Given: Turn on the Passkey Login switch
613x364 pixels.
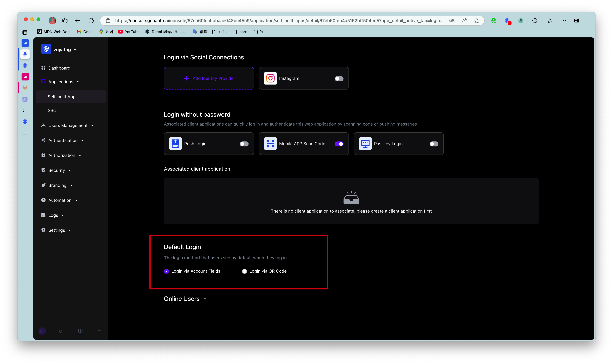Looking at the screenshot, I should click(x=434, y=144).
